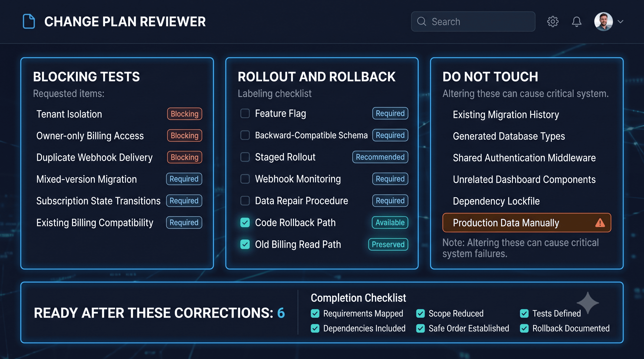The image size is (644, 359).
Task: Click the 'Webhook Monitoring' label text
Action: 298,179
